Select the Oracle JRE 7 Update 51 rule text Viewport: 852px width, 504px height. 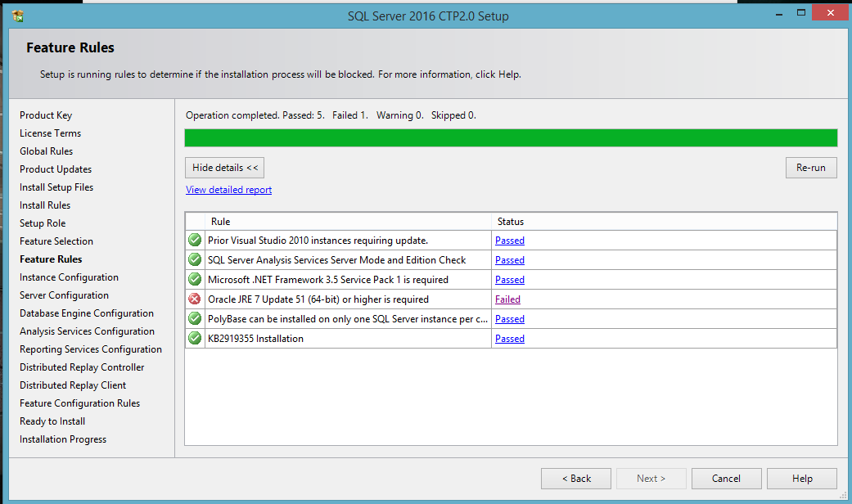318,299
